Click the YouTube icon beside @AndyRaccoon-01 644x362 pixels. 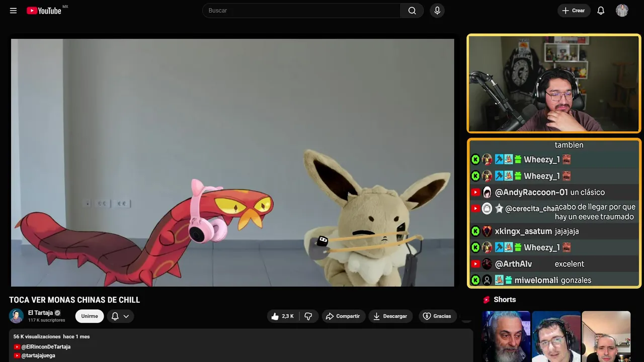click(475, 193)
